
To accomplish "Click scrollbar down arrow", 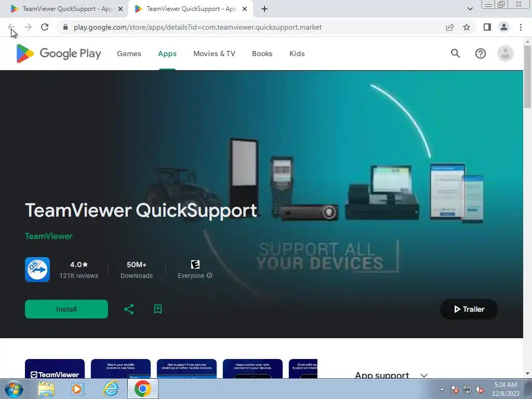I will tap(527, 374).
